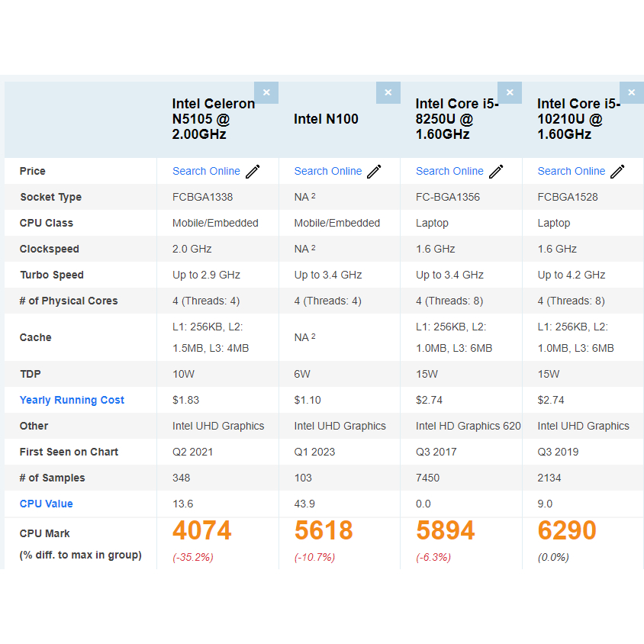Edit price pencil icon for Celeron N5105
The height and width of the screenshot is (644, 644).
253,171
